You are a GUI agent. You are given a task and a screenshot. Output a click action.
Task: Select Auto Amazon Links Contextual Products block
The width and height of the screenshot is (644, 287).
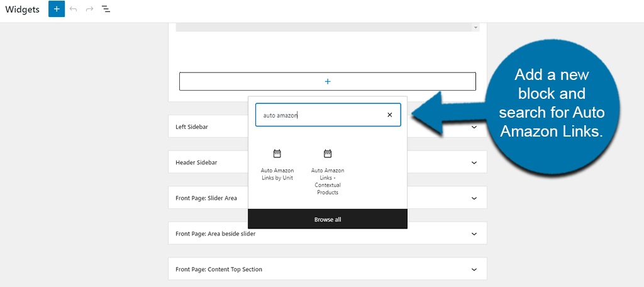tap(327, 172)
